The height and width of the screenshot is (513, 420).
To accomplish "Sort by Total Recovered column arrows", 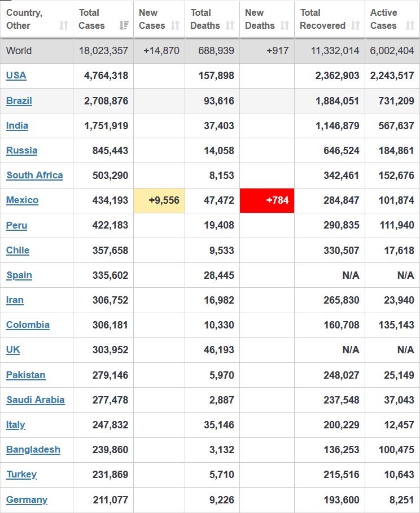I will pos(355,25).
